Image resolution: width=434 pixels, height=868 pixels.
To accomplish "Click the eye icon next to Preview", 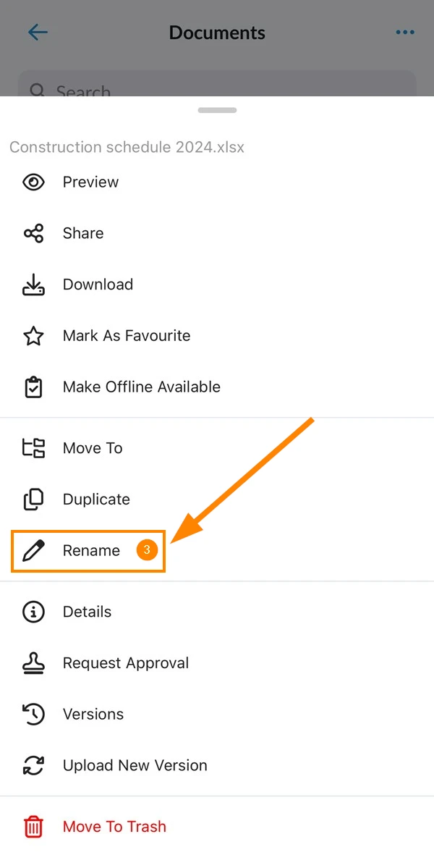I will coord(34,182).
